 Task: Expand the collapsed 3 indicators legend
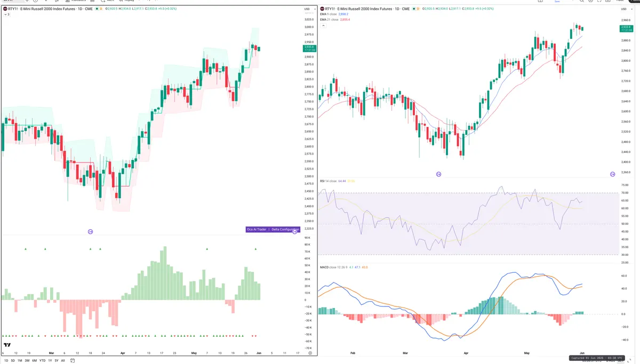click(6, 14)
